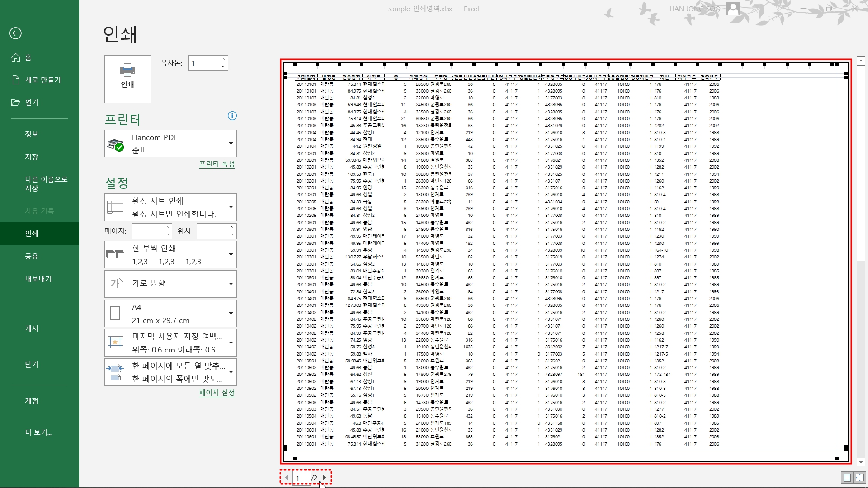
Task: Expand the Hancom PDF printer dropdown
Action: click(x=170, y=144)
